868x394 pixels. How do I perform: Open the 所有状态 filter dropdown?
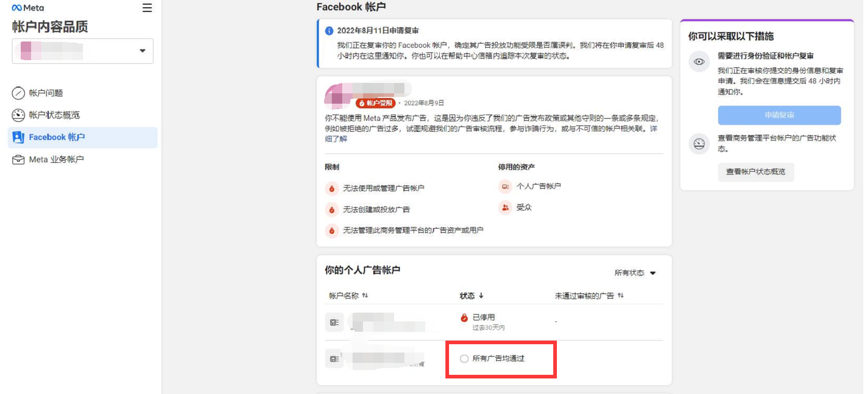pos(635,273)
